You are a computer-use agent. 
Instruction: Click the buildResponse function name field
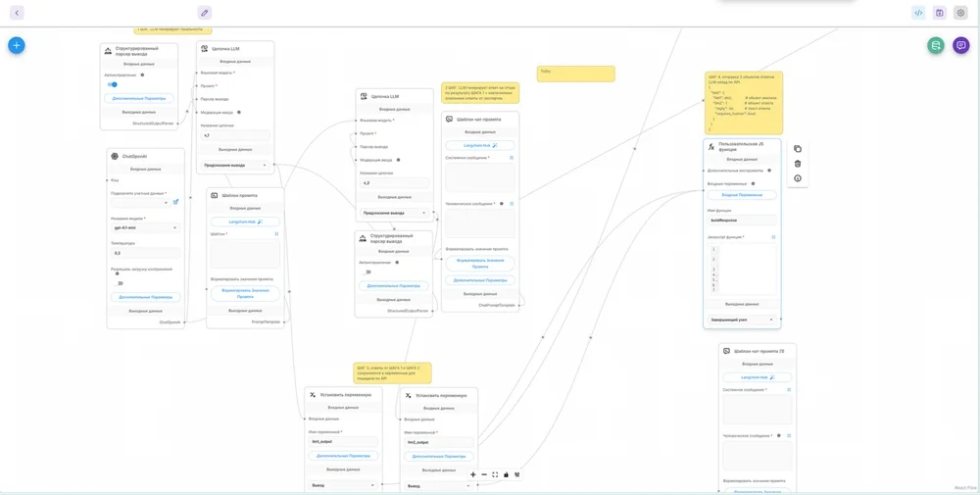click(742, 221)
